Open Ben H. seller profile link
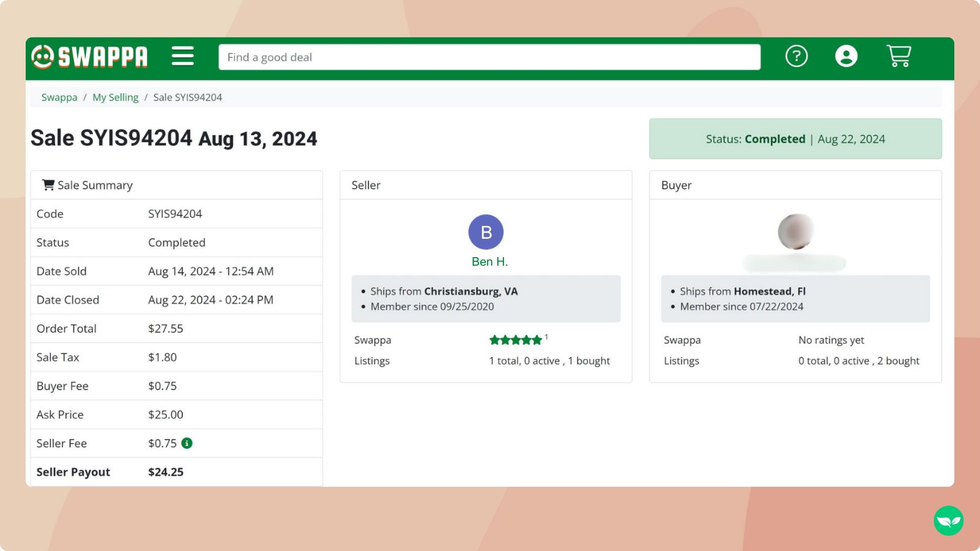This screenshot has height=551, width=980. (x=489, y=261)
